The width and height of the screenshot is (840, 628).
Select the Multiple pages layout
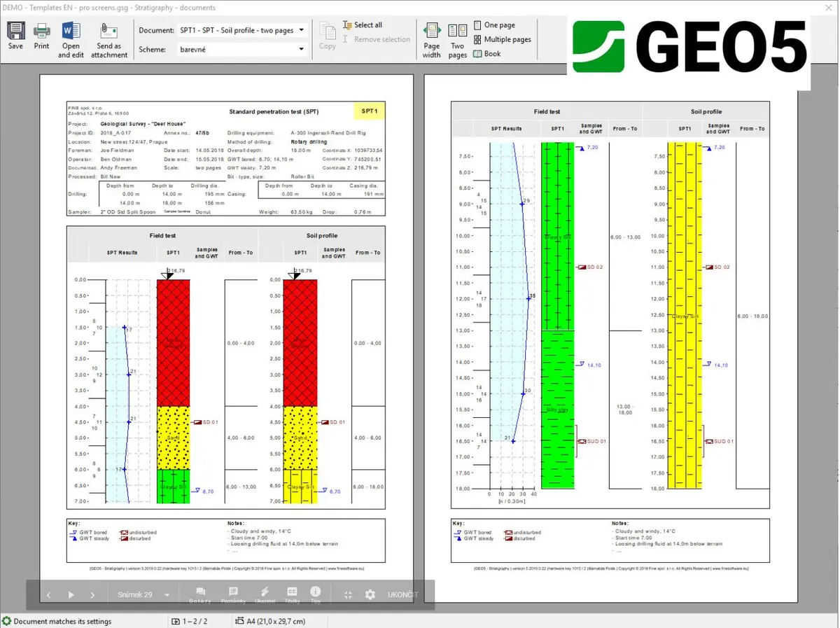pos(502,40)
